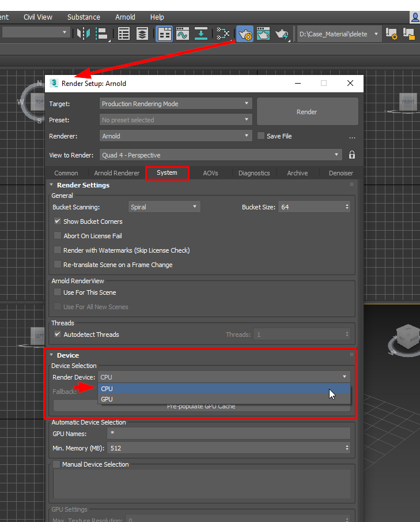The width and height of the screenshot is (420, 522).
Task: Click the Render Settings rollout grip icon
Action: pyautogui.click(x=351, y=184)
